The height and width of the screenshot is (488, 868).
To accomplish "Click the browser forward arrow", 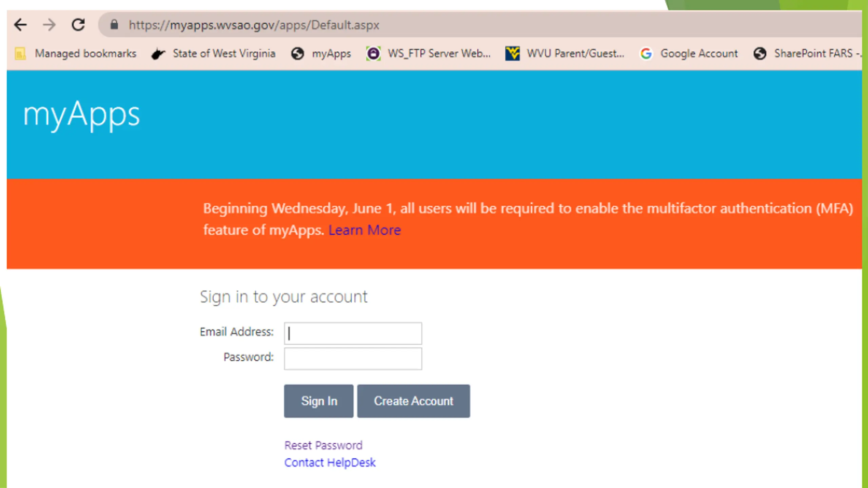I will (x=49, y=25).
